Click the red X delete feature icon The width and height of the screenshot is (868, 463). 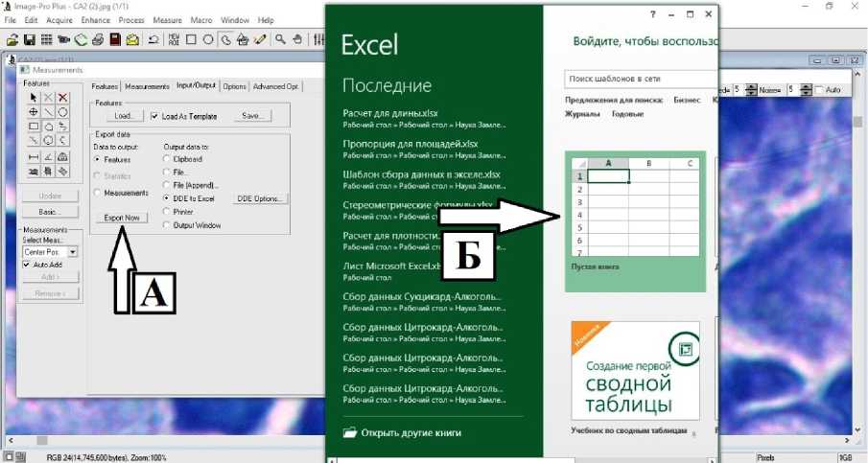tap(63, 98)
